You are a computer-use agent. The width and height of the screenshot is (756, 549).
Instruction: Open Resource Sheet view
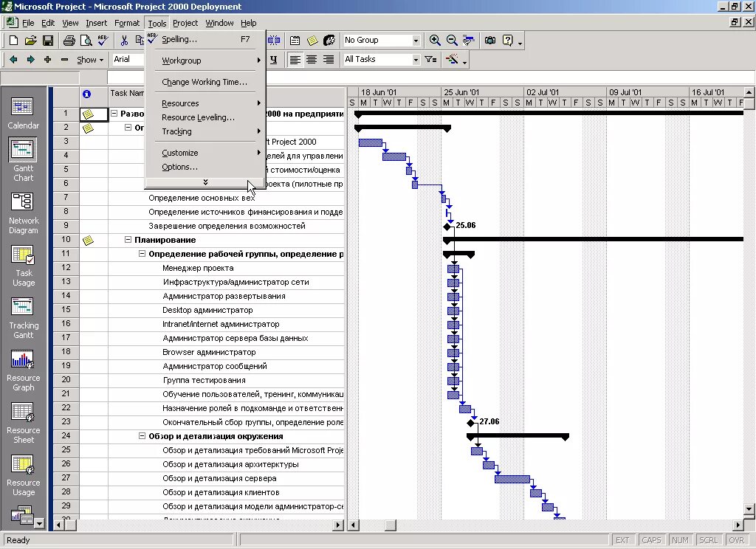pos(23,424)
